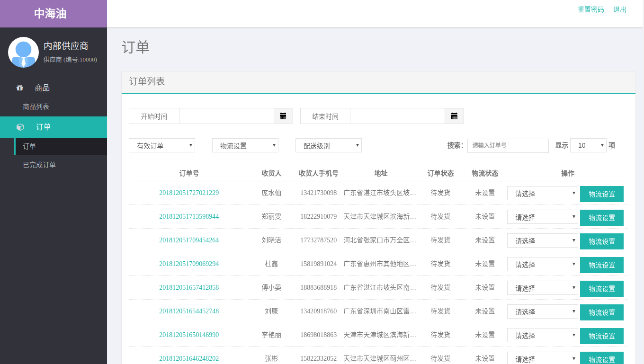Image resolution: width=644 pixels, height=364 pixels.
Task: Open the 有效订单 filter dropdown
Action: [x=161, y=145]
